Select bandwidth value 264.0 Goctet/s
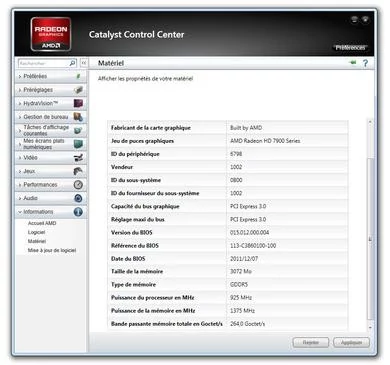Screen dimensions: 390x365 coord(247,324)
